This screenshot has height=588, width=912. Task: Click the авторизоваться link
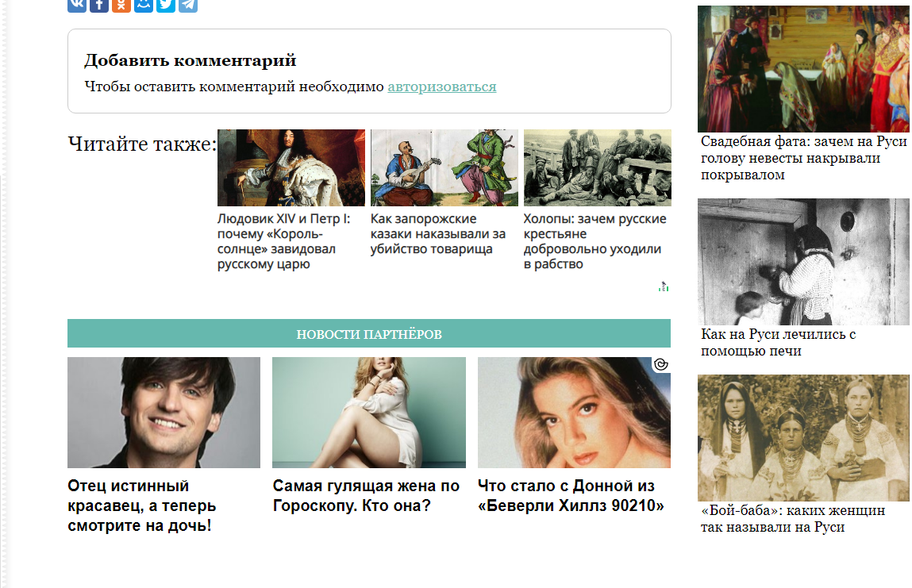coord(442,86)
